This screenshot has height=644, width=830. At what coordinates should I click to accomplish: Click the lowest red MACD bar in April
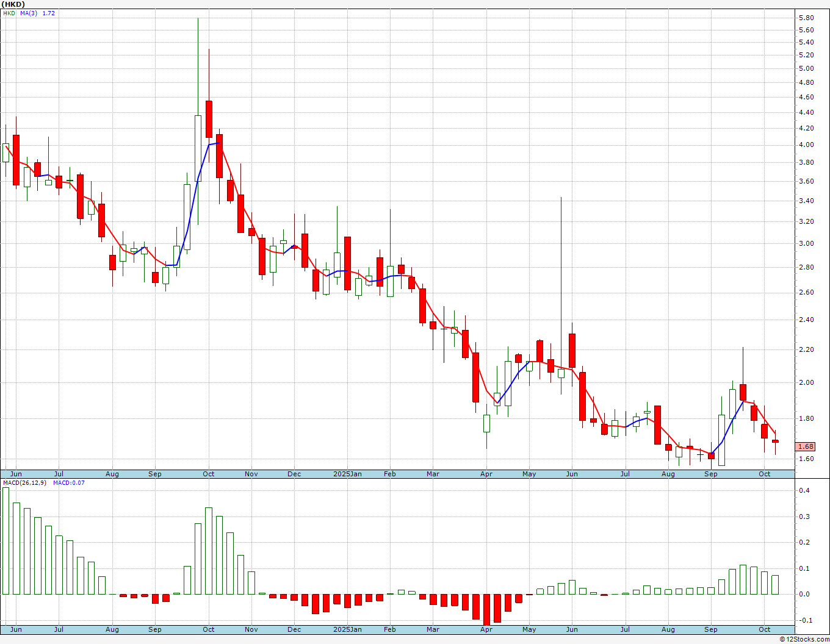pos(486,609)
